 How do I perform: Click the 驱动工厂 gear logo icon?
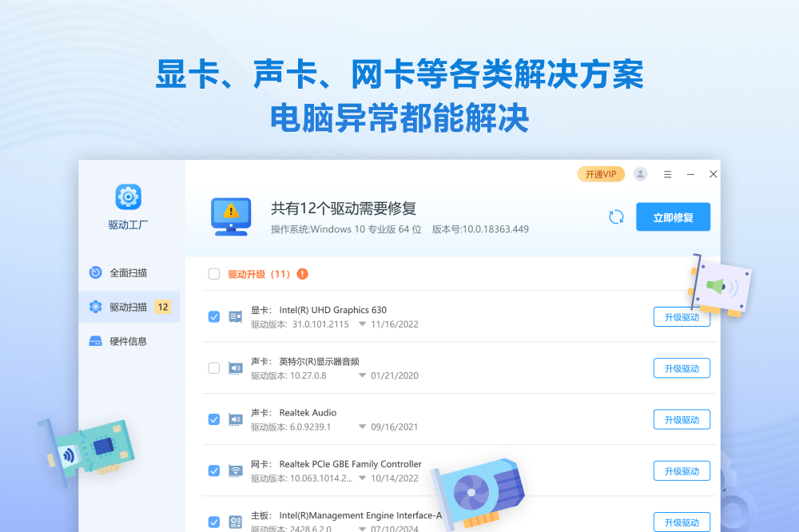pos(129,197)
